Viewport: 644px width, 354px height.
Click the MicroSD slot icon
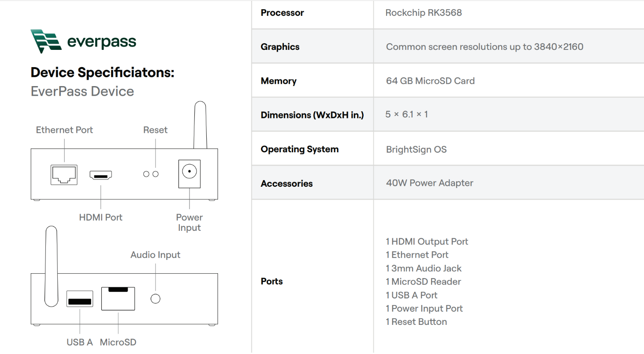[x=118, y=298]
